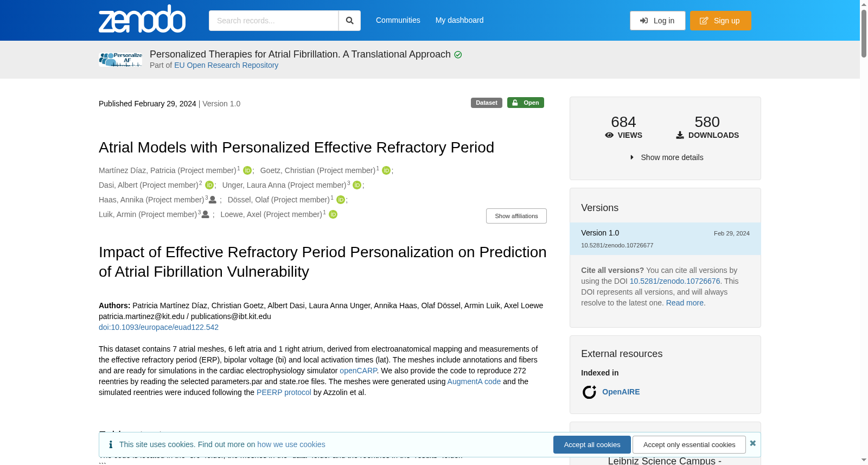Click the Log in button
This screenshot has width=868, height=465.
coord(658,21)
